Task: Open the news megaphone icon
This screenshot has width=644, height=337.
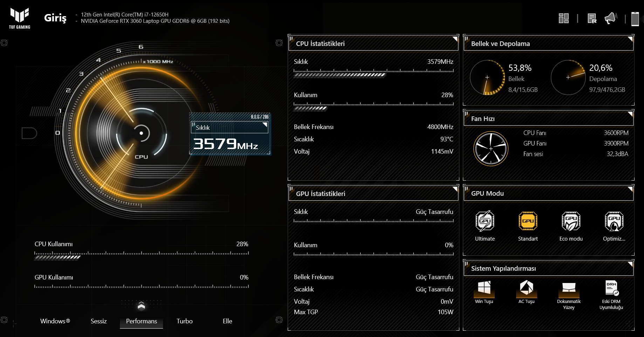Action: point(610,18)
